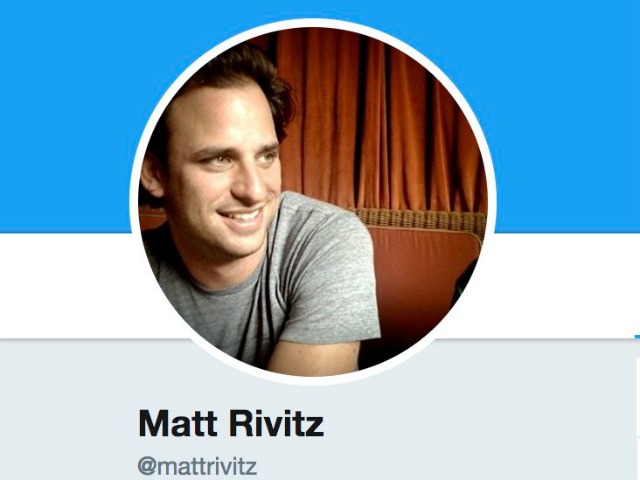Image resolution: width=640 pixels, height=480 pixels.
Task: Click the @ symbol of the username
Action: click(x=145, y=467)
